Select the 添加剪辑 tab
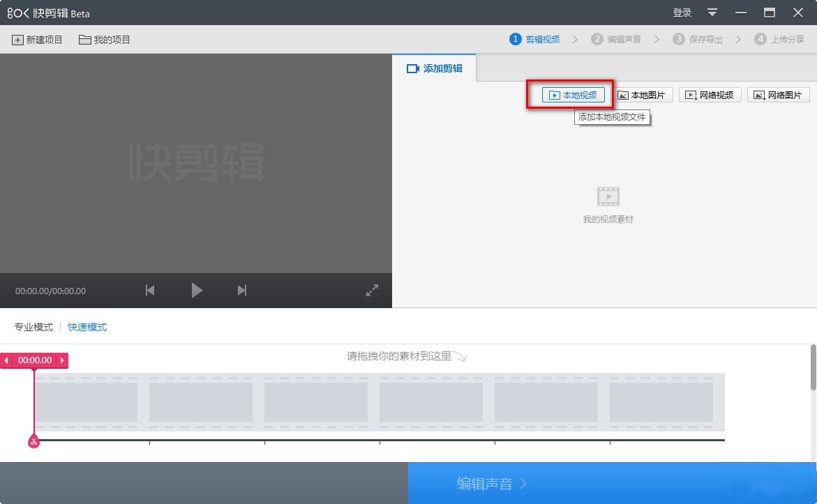Screen dimensions: 817x504 pos(434,68)
